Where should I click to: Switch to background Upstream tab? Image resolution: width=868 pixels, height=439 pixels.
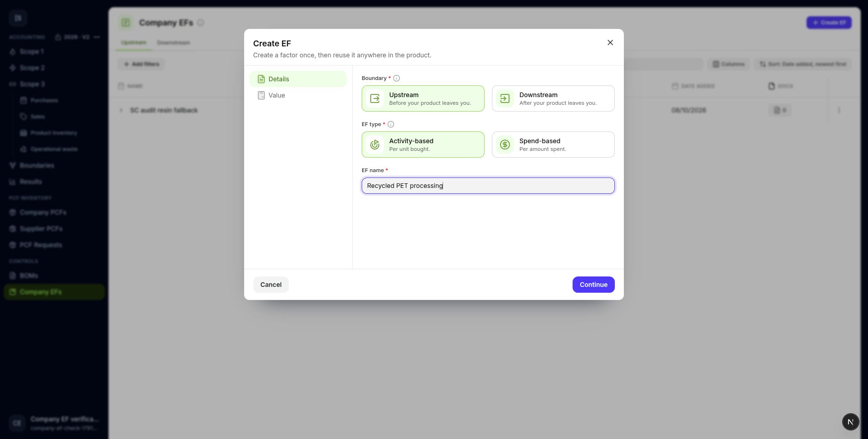click(x=134, y=42)
